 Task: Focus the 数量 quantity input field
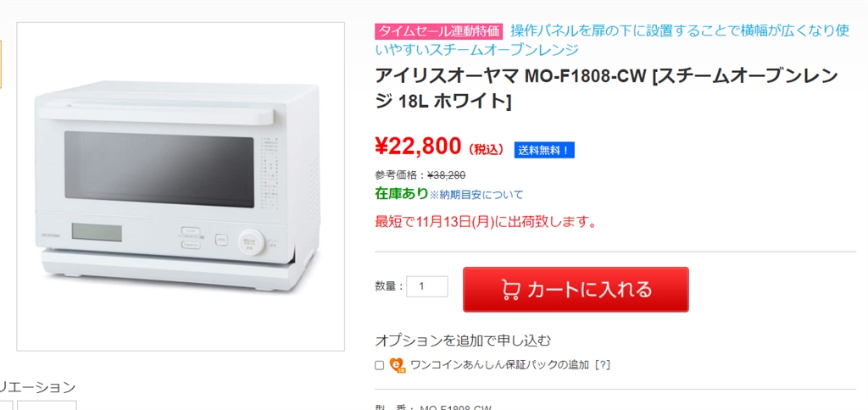(427, 286)
